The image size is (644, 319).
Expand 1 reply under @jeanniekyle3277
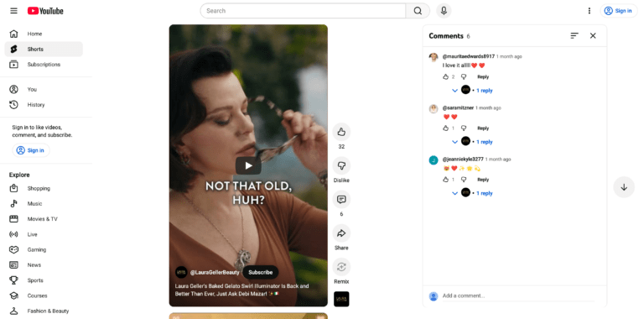coord(472,193)
